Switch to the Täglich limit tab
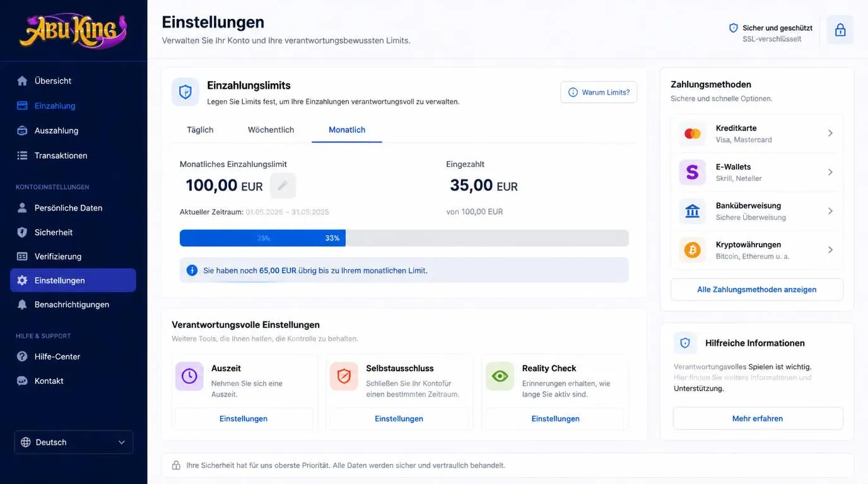 (200, 130)
